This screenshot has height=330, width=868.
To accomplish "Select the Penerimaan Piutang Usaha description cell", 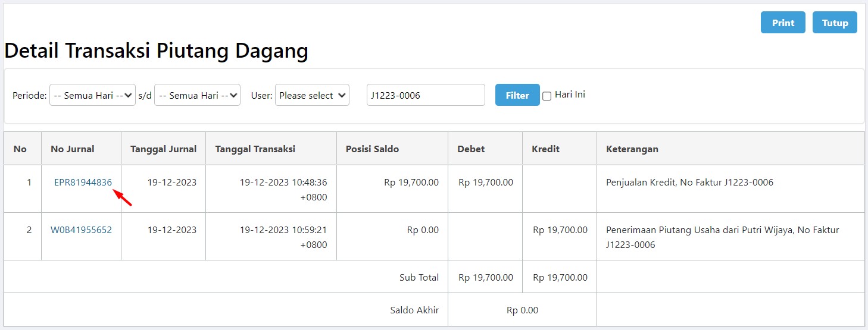I will pyautogui.click(x=730, y=237).
